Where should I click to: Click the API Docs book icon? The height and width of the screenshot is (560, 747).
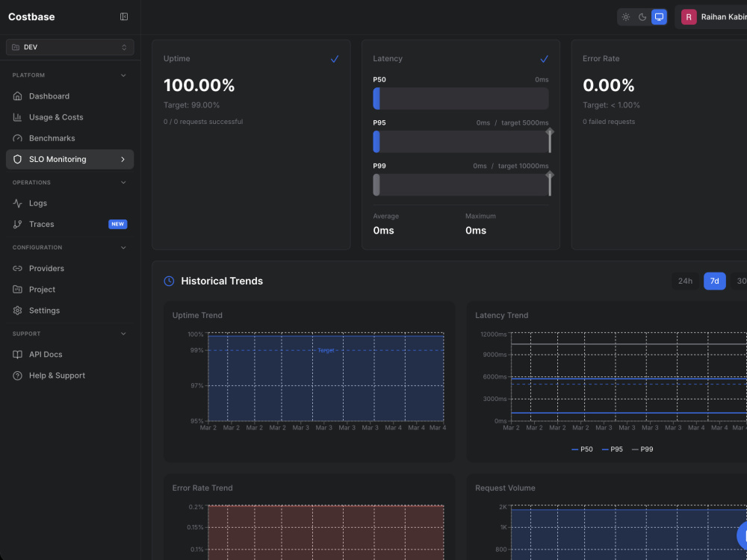[18, 354]
